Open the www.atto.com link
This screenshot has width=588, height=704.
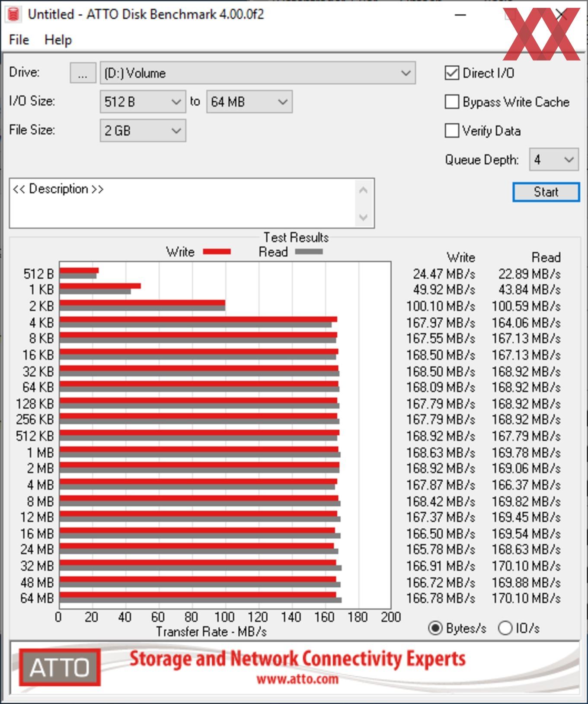[x=297, y=678]
